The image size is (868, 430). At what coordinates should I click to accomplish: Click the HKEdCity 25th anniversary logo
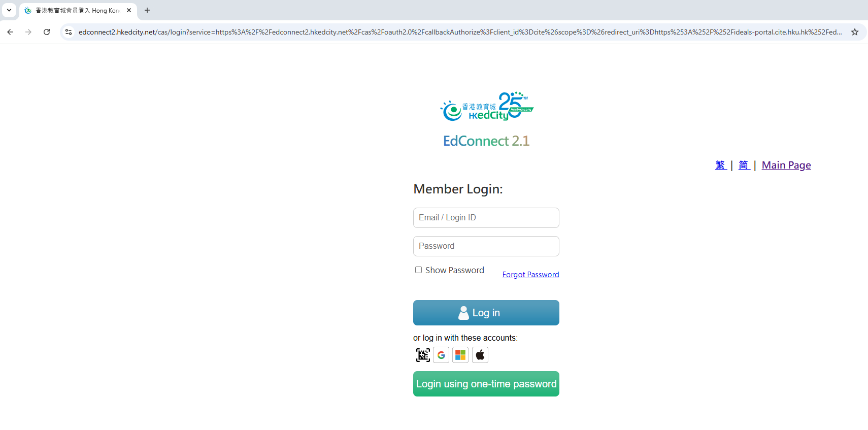[486, 106]
